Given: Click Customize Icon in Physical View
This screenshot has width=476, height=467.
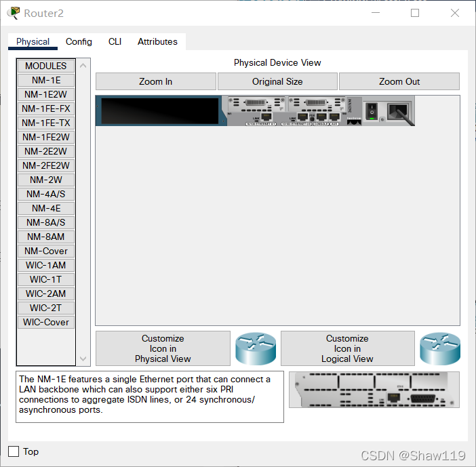Looking at the screenshot, I should [x=163, y=348].
